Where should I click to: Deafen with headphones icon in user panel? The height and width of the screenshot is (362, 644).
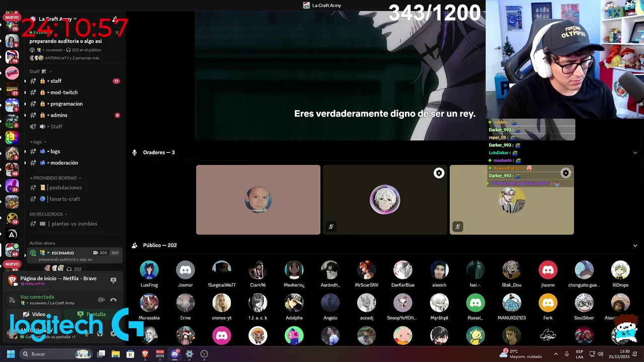(x=100, y=333)
